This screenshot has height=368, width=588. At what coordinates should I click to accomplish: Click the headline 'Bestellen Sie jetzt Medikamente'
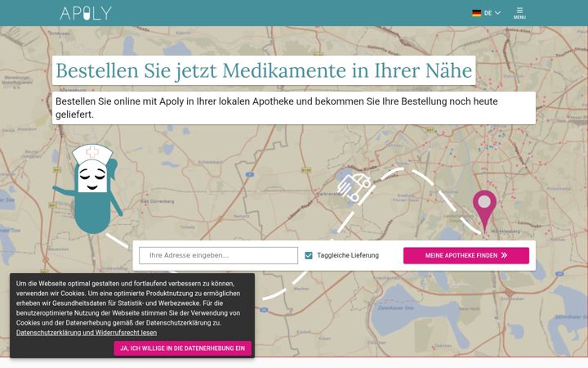(264, 70)
